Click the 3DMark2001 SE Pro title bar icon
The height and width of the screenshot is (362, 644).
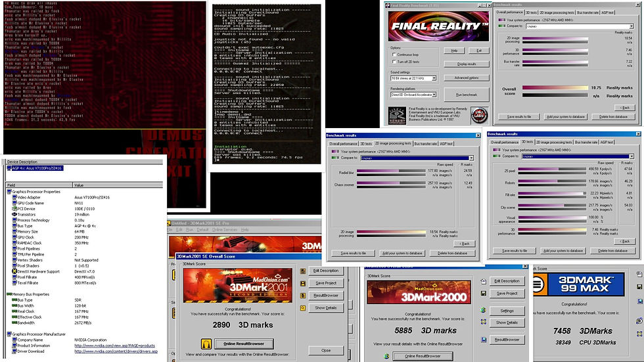tap(168, 223)
